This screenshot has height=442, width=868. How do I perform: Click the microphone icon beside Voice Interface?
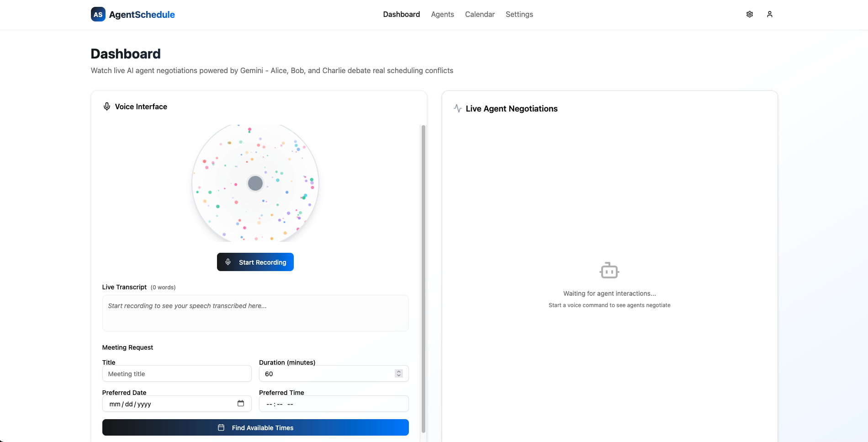pyautogui.click(x=107, y=107)
